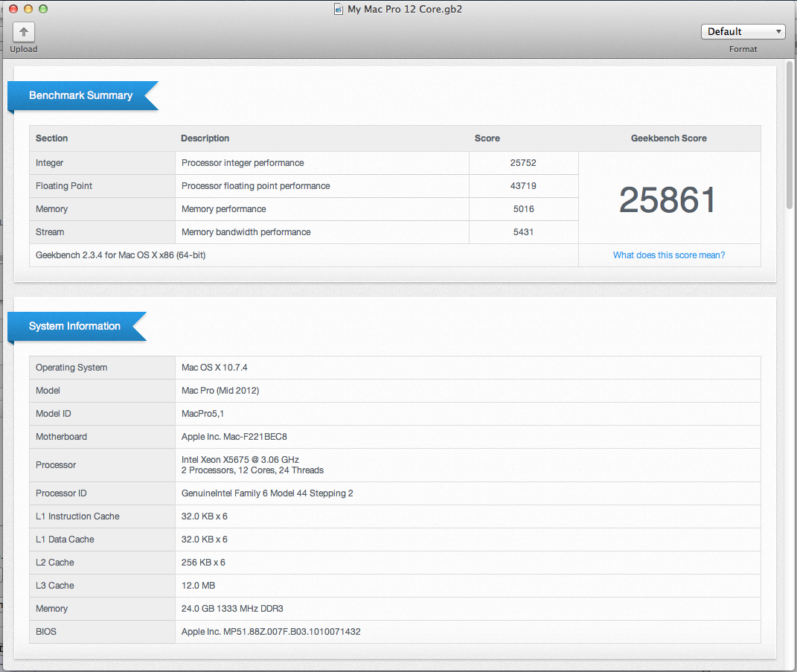Click the Apple Inc. Mac-F221BEC8 motherboard value

coord(234,437)
